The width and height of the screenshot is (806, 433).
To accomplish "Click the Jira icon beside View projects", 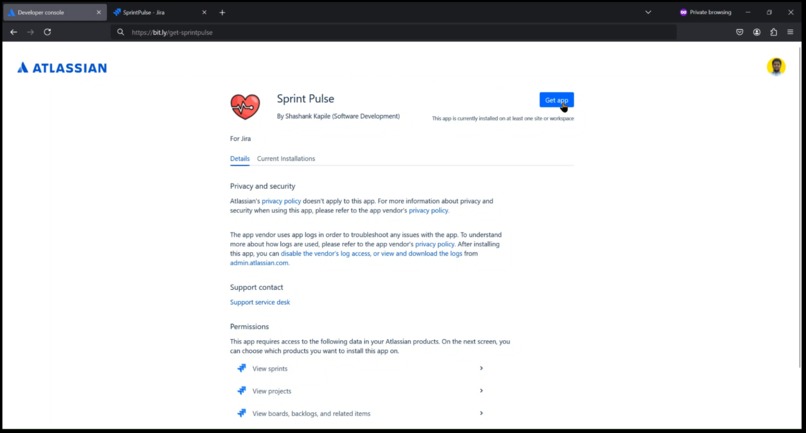I will point(241,391).
